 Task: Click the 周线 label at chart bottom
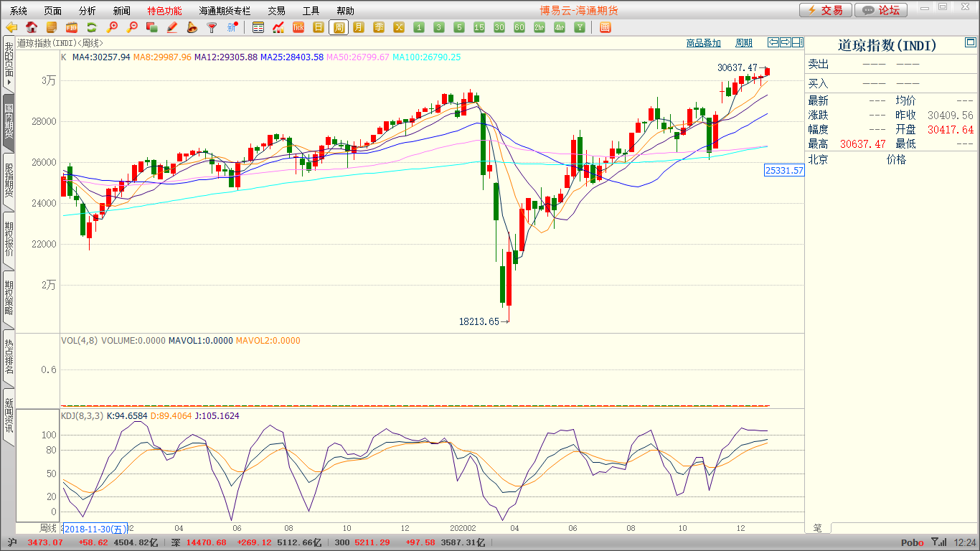[x=47, y=528]
